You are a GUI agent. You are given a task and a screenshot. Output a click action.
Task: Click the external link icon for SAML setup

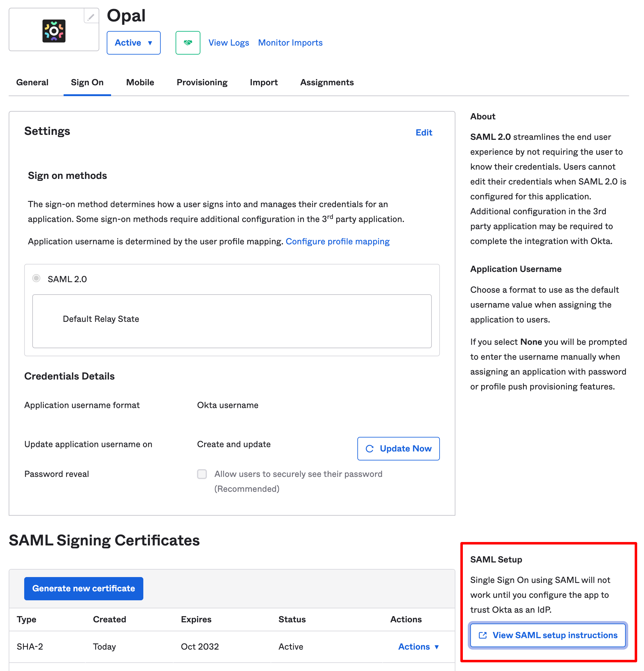pyautogui.click(x=483, y=635)
